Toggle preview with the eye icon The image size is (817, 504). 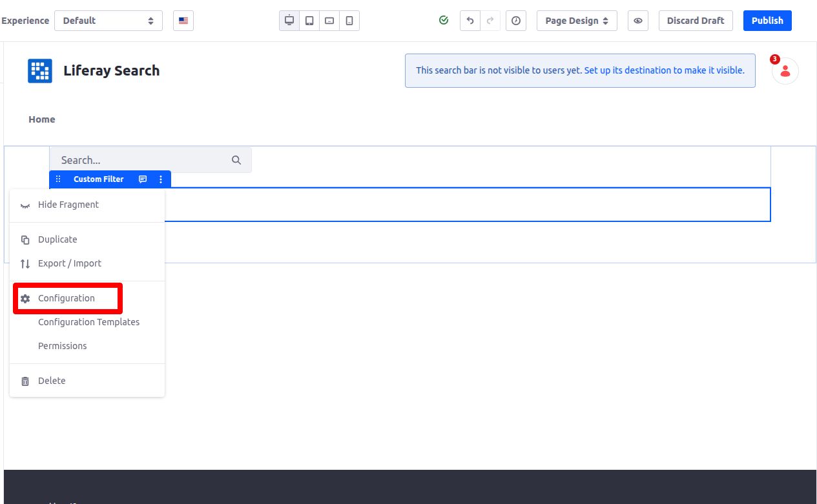tap(638, 21)
